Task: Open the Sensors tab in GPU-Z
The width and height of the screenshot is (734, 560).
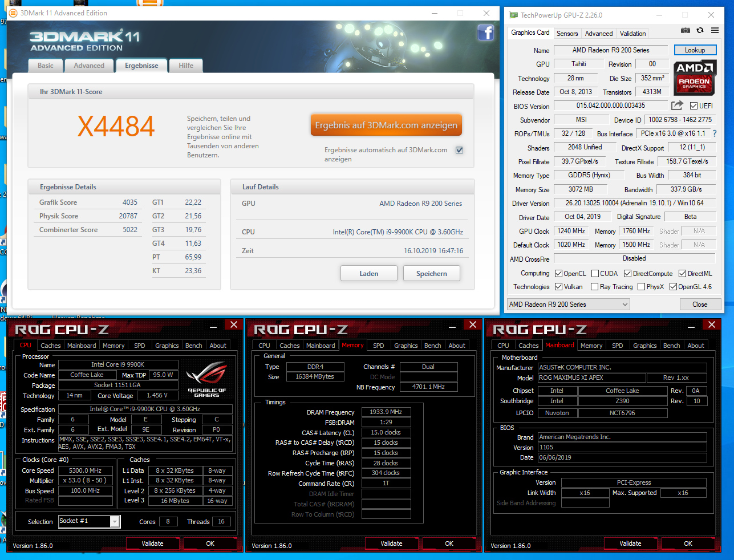Action: tap(567, 34)
